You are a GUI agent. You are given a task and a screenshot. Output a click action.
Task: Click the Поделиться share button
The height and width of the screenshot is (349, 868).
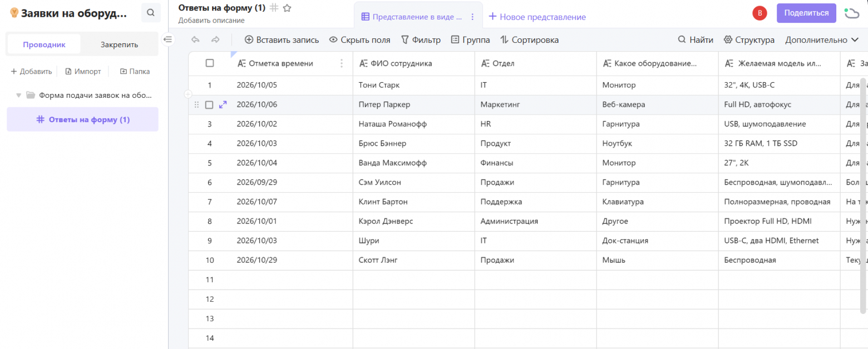(x=806, y=13)
